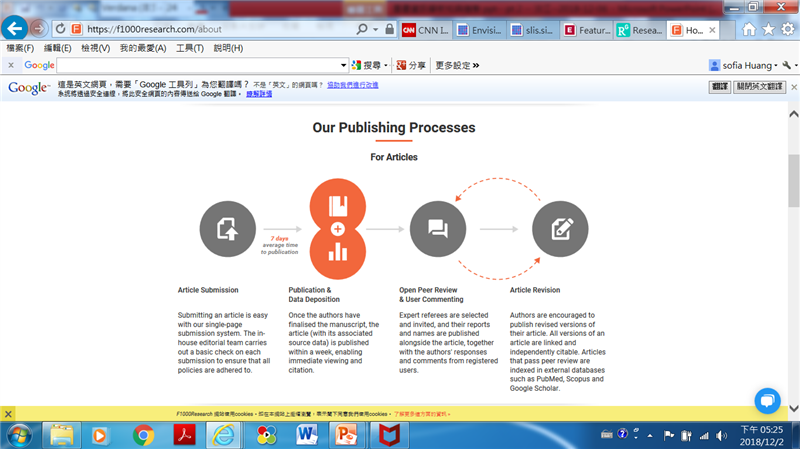Click the 翻譯 translate button

pos(720,88)
